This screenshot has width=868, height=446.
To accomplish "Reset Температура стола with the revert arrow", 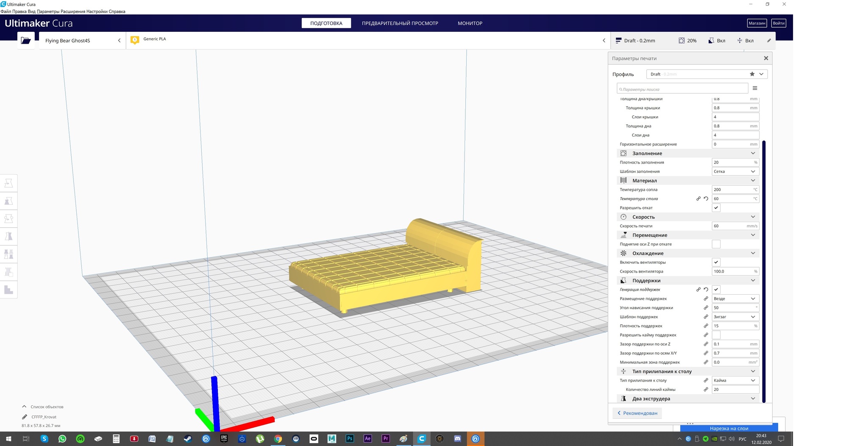I will tap(706, 198).
